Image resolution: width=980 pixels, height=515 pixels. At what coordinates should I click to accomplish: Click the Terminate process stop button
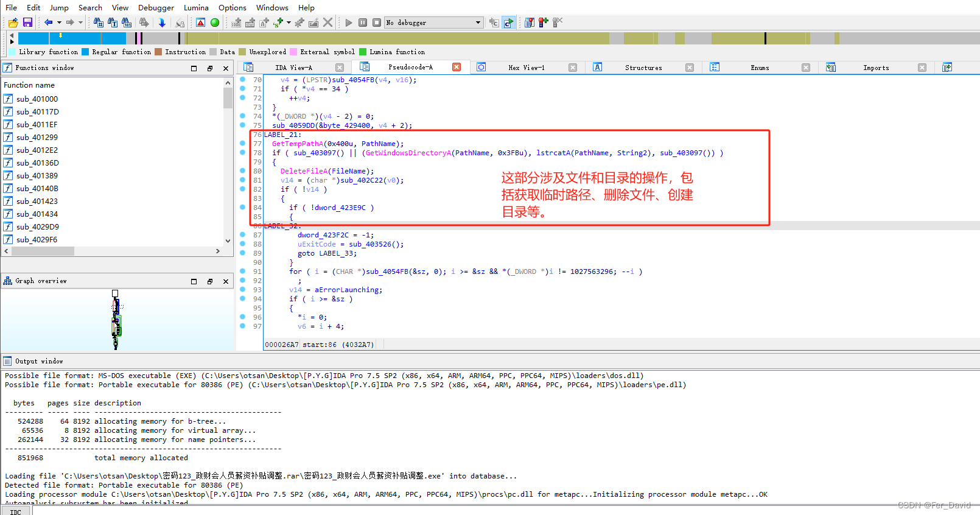coord(377,23)
